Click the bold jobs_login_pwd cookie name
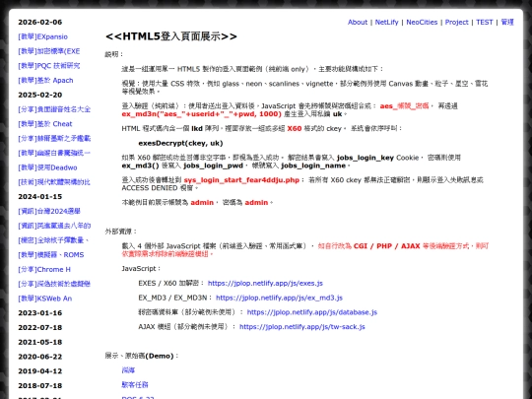532x399 pixels. pos(213,166)
